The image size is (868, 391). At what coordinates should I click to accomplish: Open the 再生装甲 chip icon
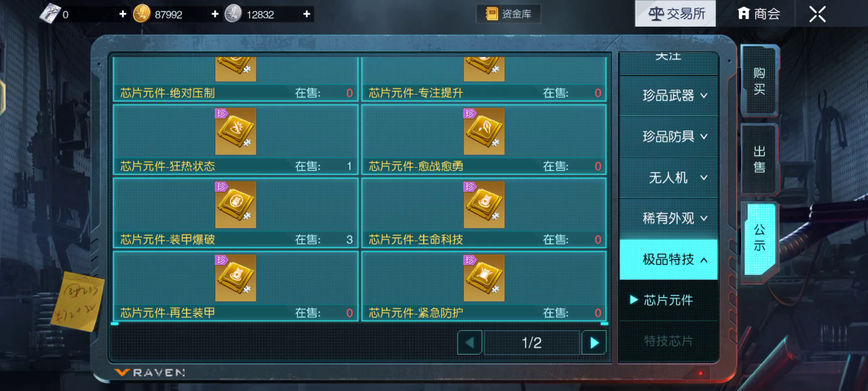235,278
